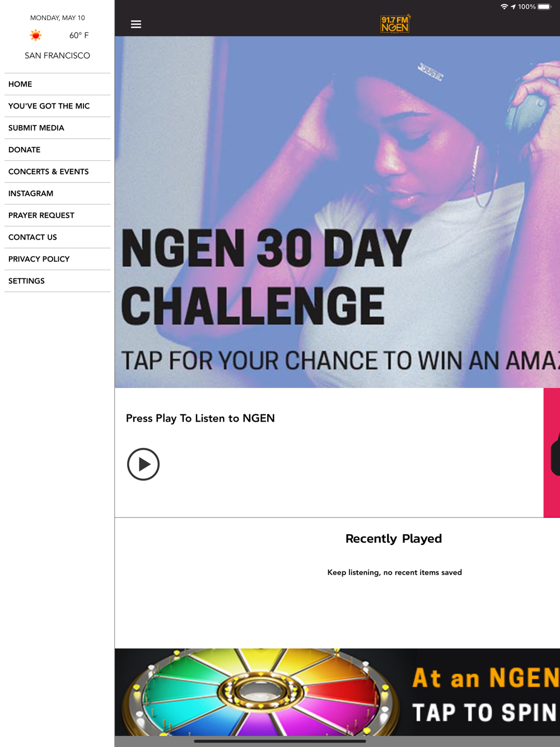560x747 pixels.
Task: Tap the San Francisco location label
Action: coord(57,55)
